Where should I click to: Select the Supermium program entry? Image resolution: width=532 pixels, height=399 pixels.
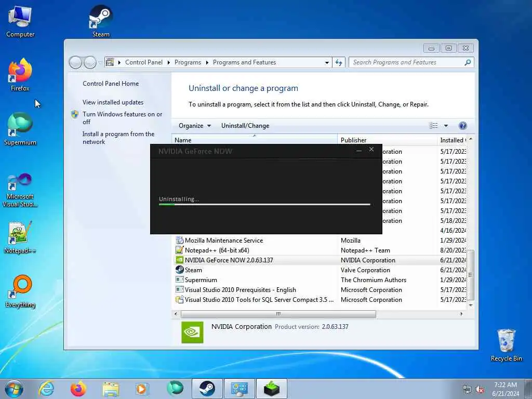click(320, 280)
